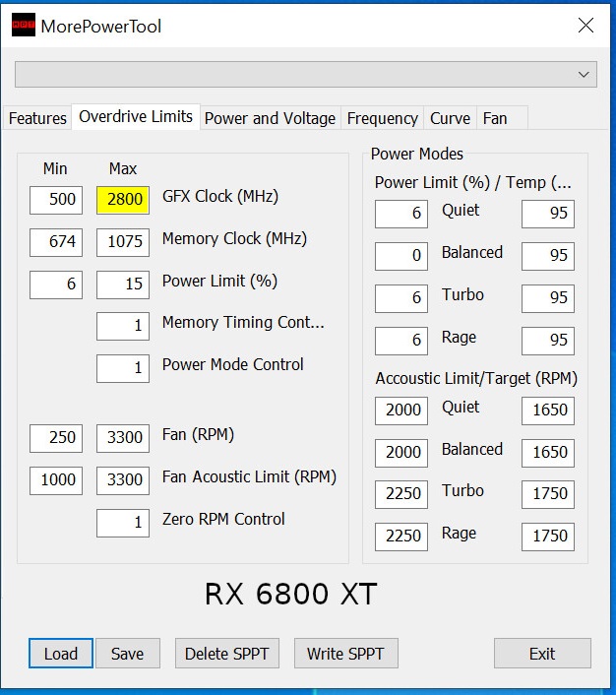Click Memory Timing Control value field

click(123, 326)
